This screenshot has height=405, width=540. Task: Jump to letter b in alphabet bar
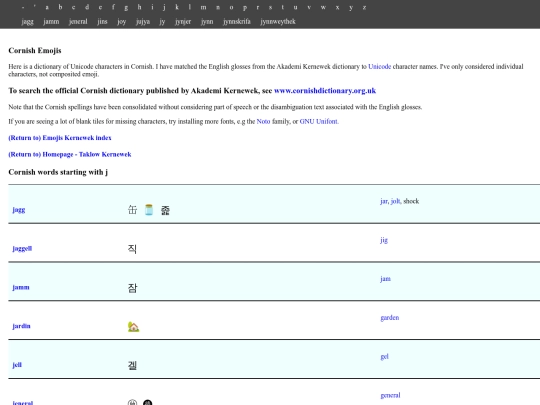click(x=60, y=7)
